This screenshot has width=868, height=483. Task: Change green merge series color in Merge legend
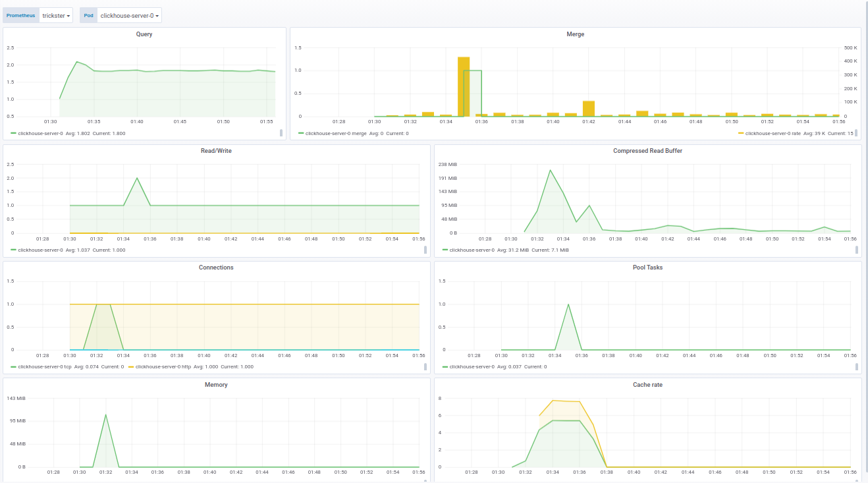click(x=301, y=133)
